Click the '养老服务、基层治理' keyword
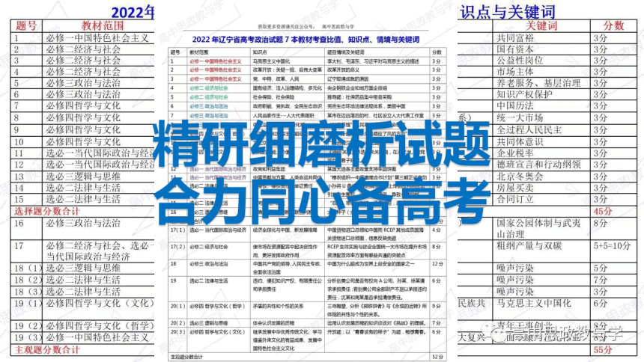 pyautogui.click(x=539, y=83)
